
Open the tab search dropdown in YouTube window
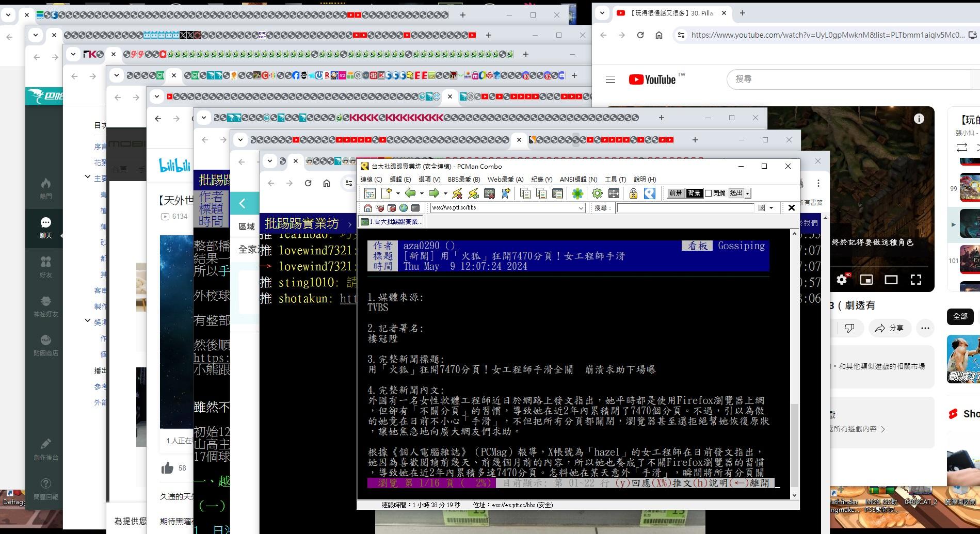602,13
